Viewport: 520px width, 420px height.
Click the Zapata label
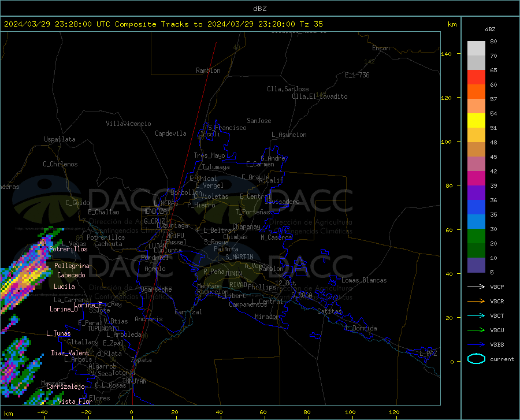pyautogui.click(x=142, y=360)
